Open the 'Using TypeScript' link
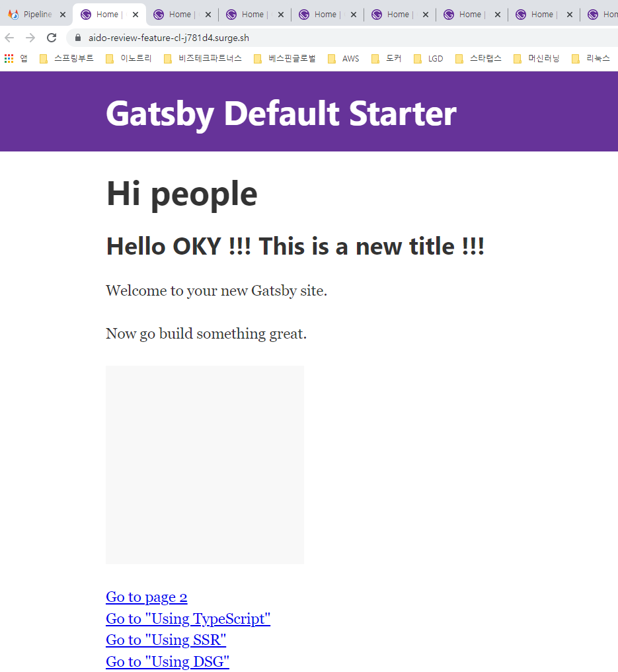This screenshot has width=618, height=672. [x=188, y=618]
